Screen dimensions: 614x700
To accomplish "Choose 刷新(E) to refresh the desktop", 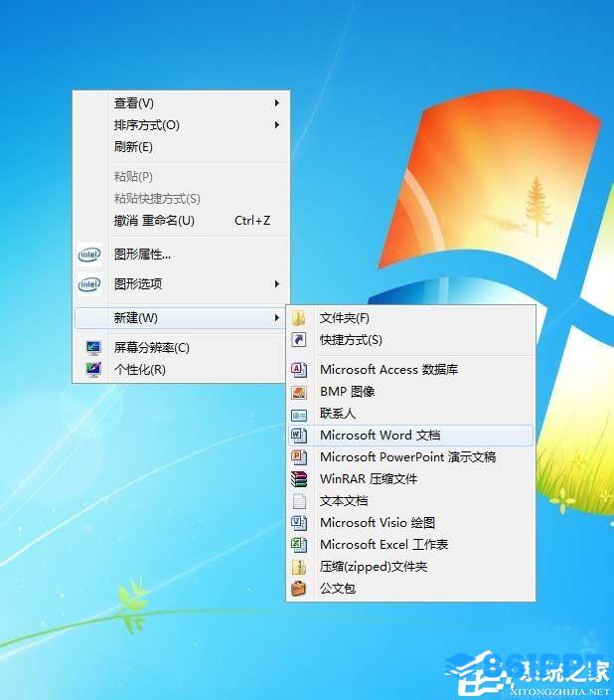I will (x=181, y=147).
